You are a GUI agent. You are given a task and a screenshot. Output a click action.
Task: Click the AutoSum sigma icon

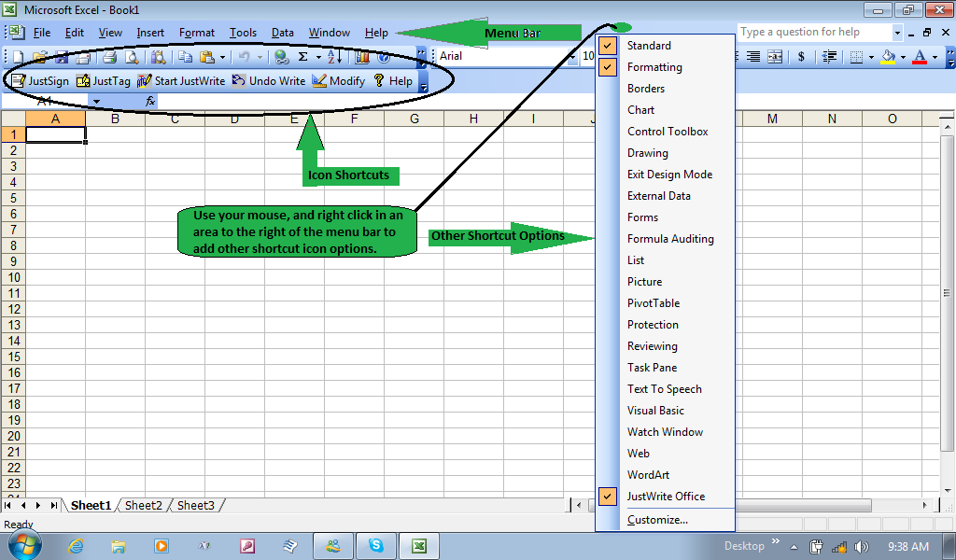click(303, 57)
